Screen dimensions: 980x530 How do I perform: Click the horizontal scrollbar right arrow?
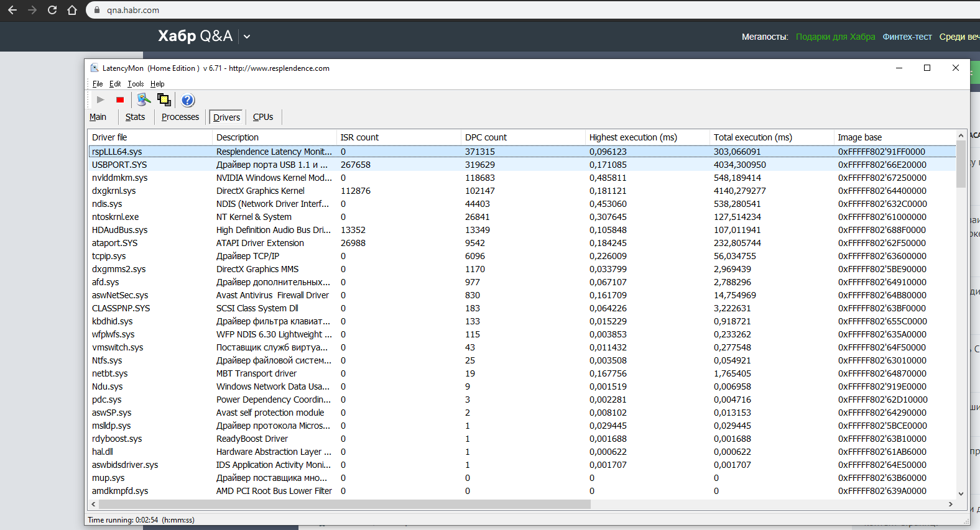[x=951, y=505]
